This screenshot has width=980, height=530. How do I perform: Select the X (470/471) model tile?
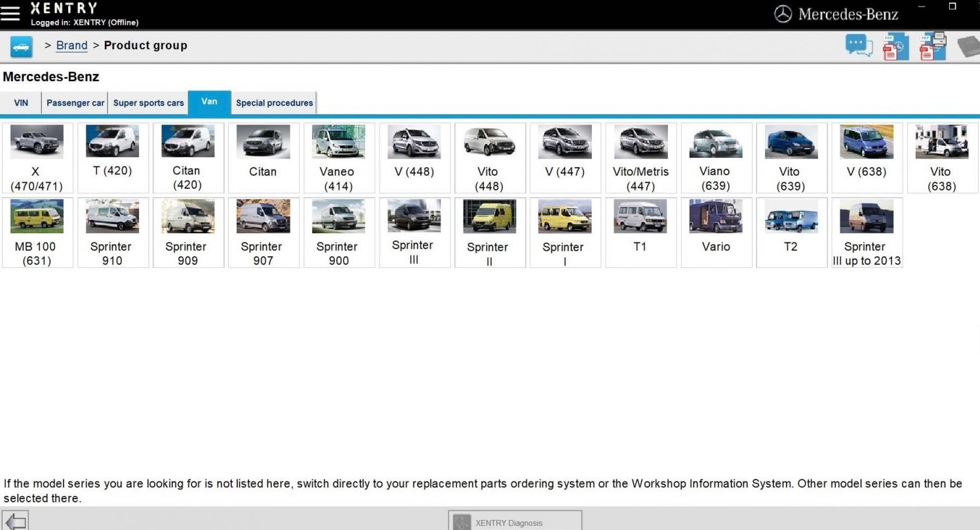pos(37,158)
